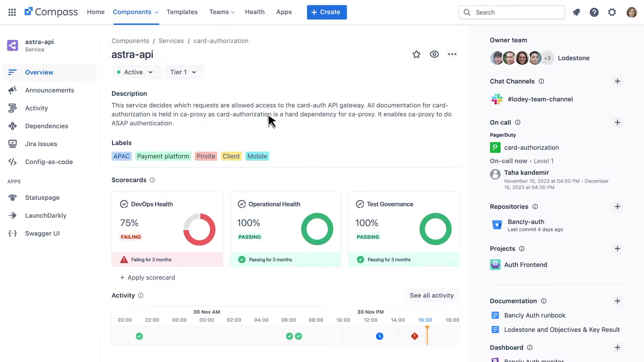Open Services breadcrumb link
The image size is (644, 362).
(x=171, y=41)
